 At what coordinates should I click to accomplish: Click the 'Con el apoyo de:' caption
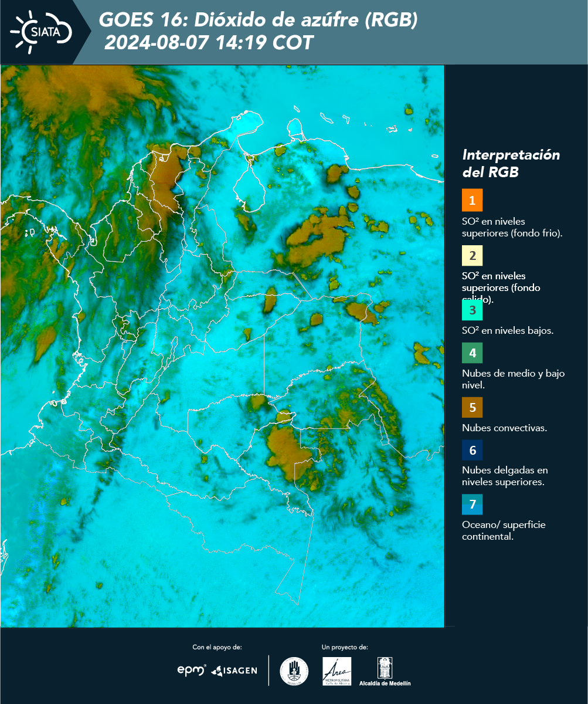[x=217, y=647]
